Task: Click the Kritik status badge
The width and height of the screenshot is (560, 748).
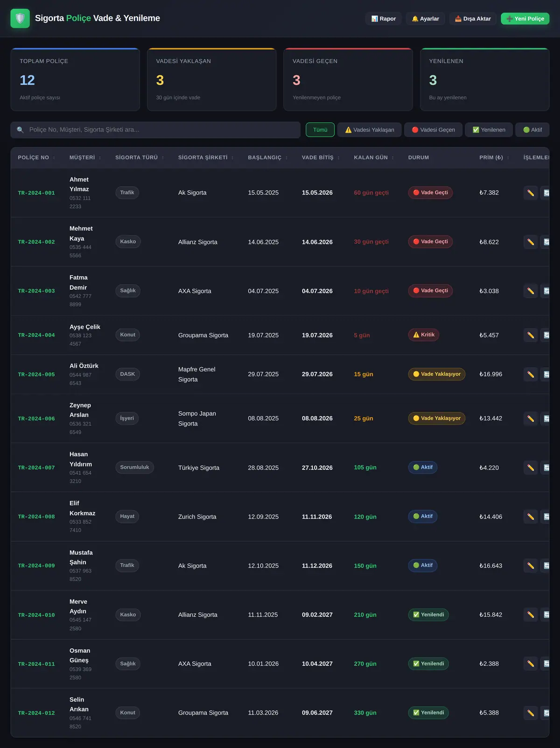Action: pos(424,335)
